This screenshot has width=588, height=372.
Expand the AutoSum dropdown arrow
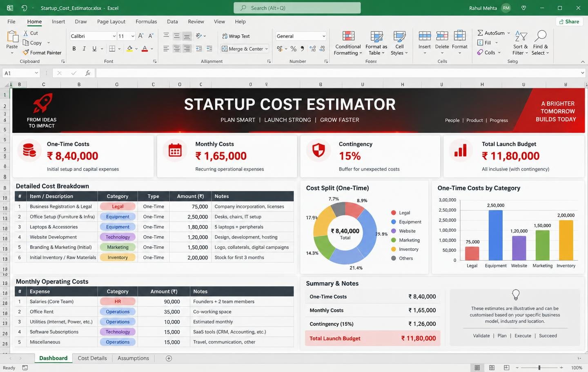[x=509, y=33]
